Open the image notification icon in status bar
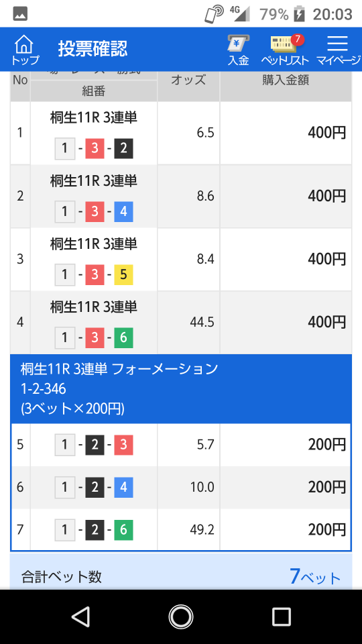 click(x=20, y=14)
